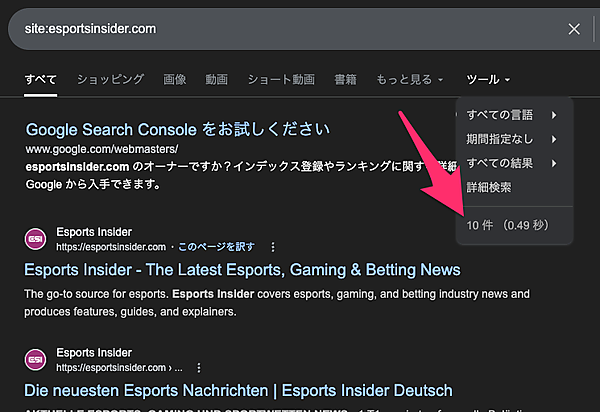
Task: Expand the もっと見る dropdown
Action: 409,80
